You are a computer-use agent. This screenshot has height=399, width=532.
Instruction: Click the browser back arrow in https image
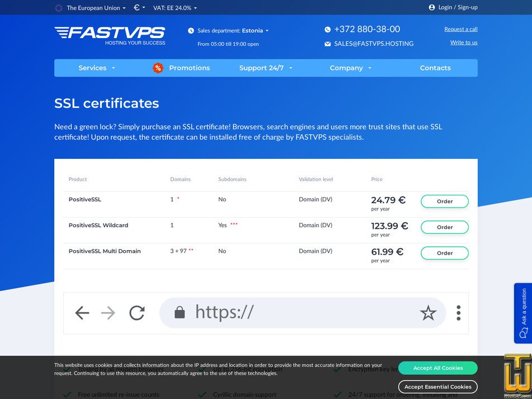point(82,313)
